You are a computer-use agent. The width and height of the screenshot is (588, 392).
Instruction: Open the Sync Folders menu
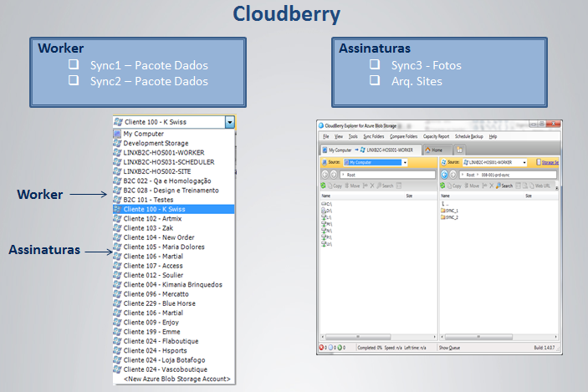pyautogui.click(x=374, y=136)
